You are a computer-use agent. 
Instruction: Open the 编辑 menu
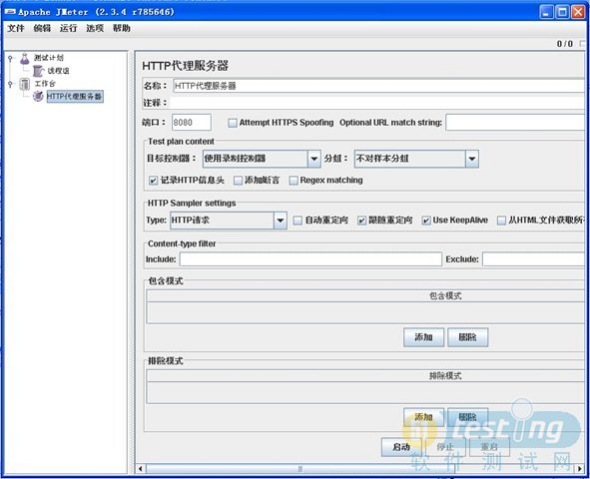pyautogui.click(x=42, y=28)
